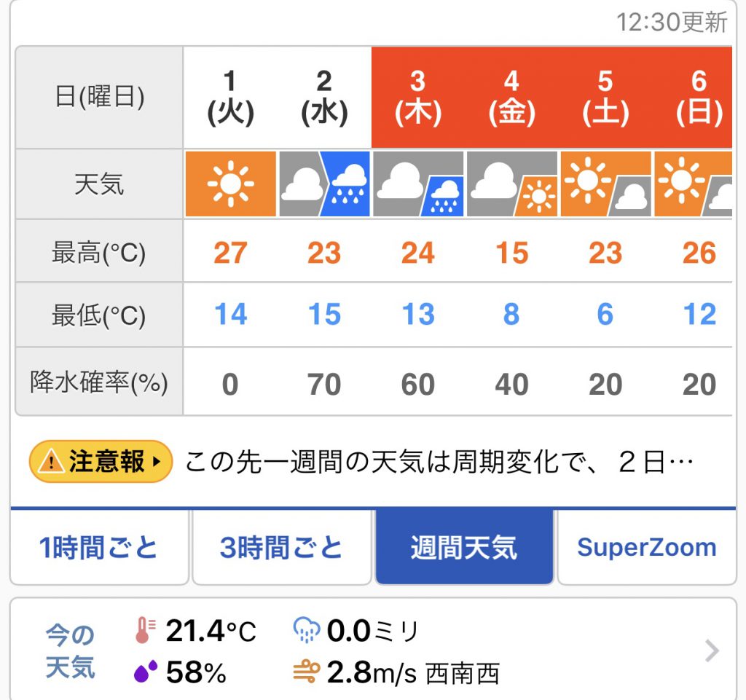Click Friday's cloudy-then-sunny weather icon
Screen dimensions: 746x700
[x=511, y=184]
